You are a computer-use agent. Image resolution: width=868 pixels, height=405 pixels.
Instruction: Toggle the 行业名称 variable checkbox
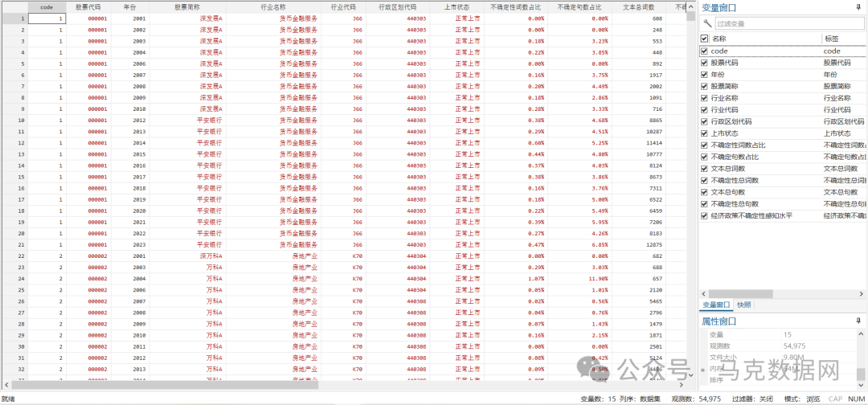704,98
